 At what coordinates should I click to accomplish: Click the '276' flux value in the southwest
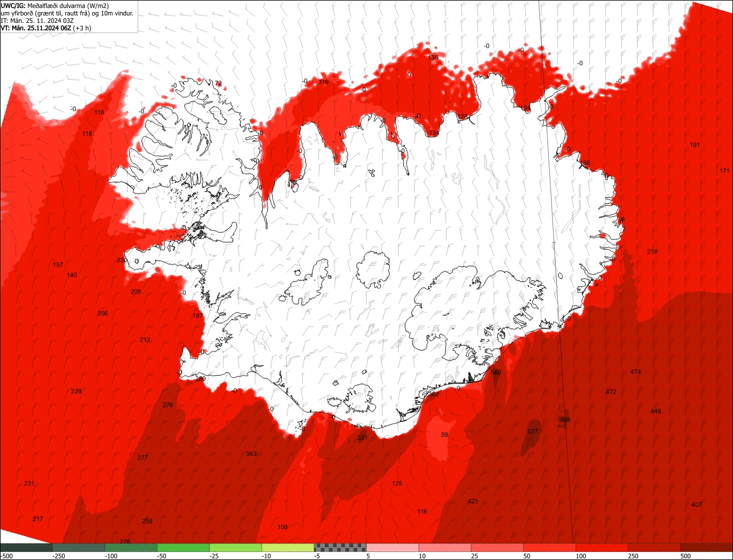168,405
